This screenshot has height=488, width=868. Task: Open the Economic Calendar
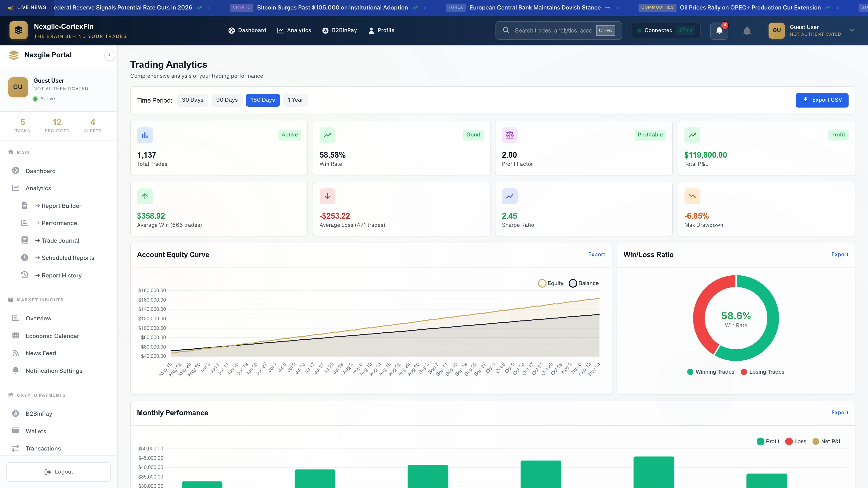(52, 336)
